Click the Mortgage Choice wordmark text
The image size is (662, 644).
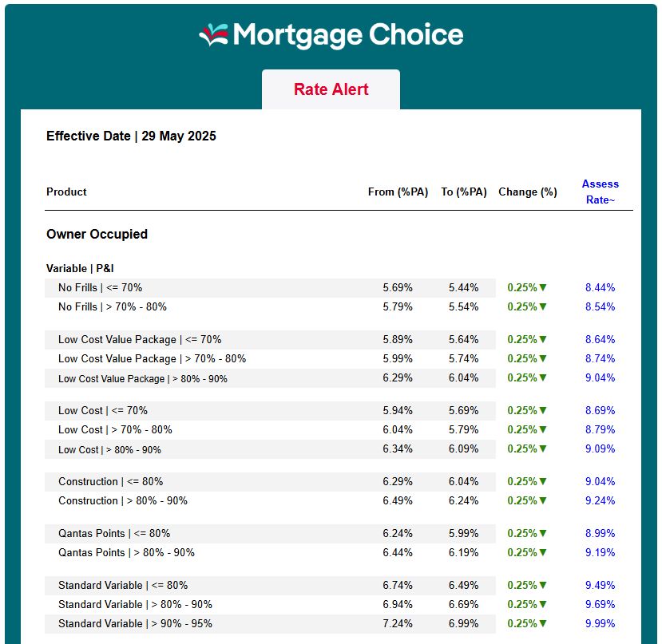pos(347,35)
